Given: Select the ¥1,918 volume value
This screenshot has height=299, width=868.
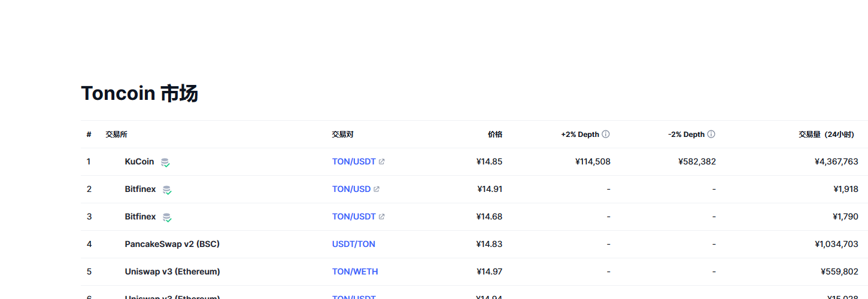Looking at the screenshot, I should tap(846, 189).
